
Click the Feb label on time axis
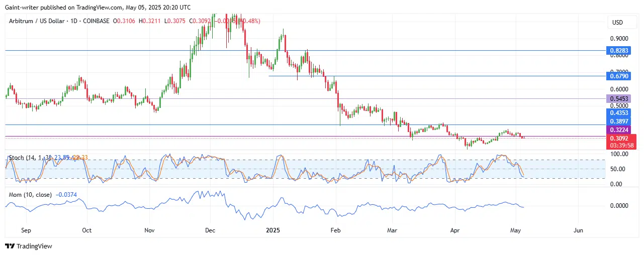[x=336, y=230]
